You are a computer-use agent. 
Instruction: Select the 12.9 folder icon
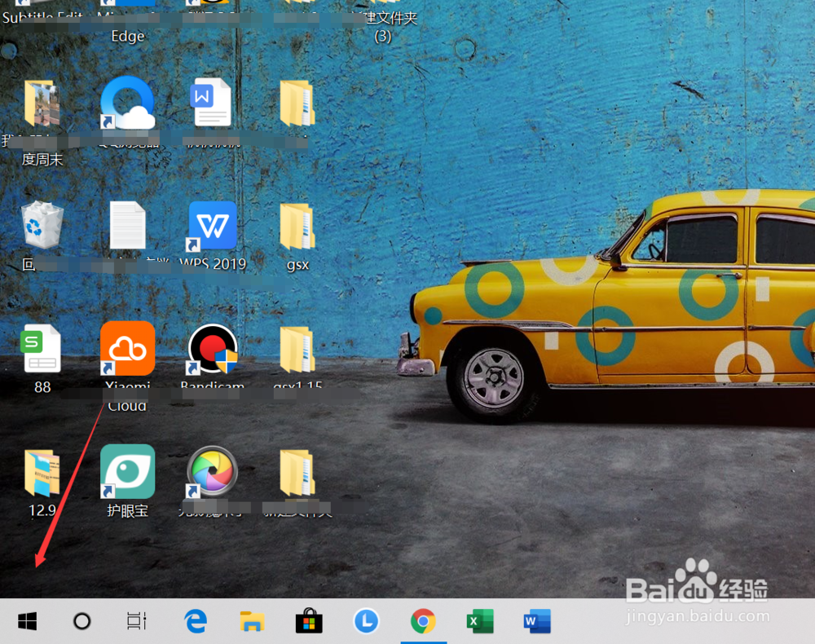[x=42, y=473]
